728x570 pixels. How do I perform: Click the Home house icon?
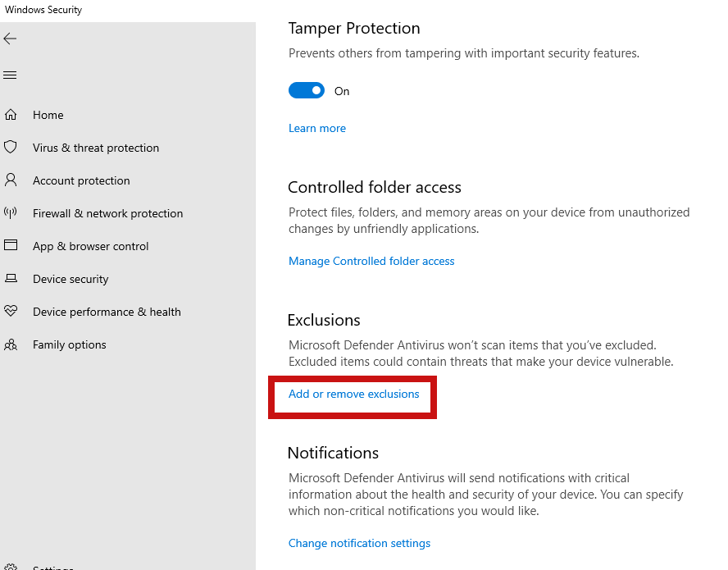point(11,115)
